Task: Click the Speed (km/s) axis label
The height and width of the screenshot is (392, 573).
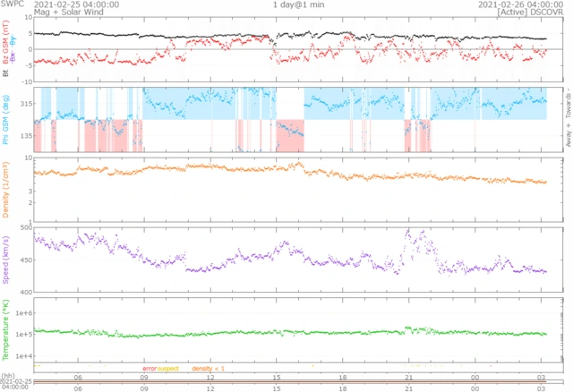Action: point(6,260)
